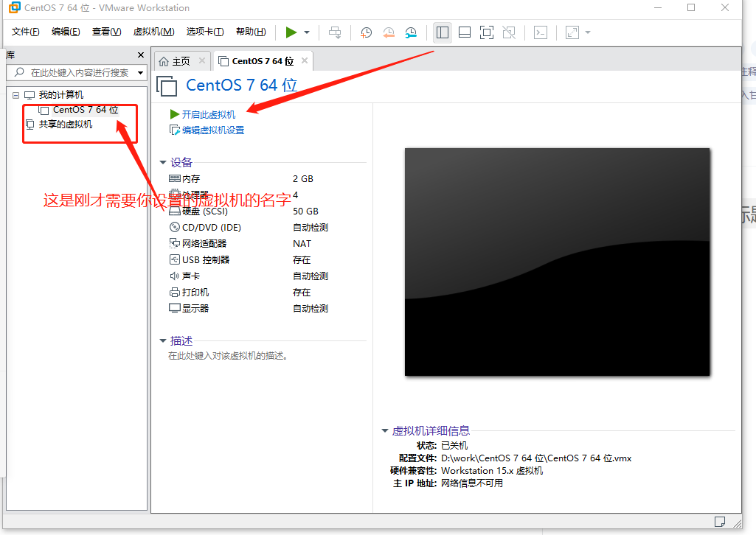Close the CentOS 7 64 位 tab
Image resolution: width=756 pixels, height=535 pixels.
point(304,60)
